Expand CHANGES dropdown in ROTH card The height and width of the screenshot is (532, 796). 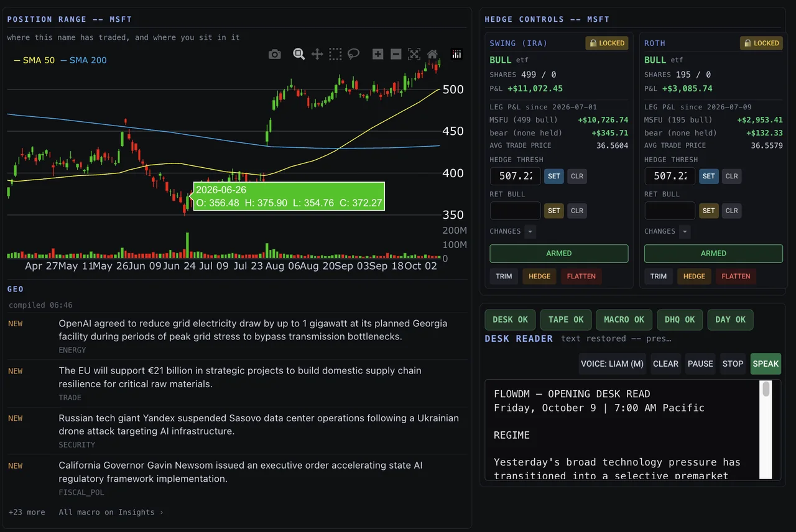685,232
